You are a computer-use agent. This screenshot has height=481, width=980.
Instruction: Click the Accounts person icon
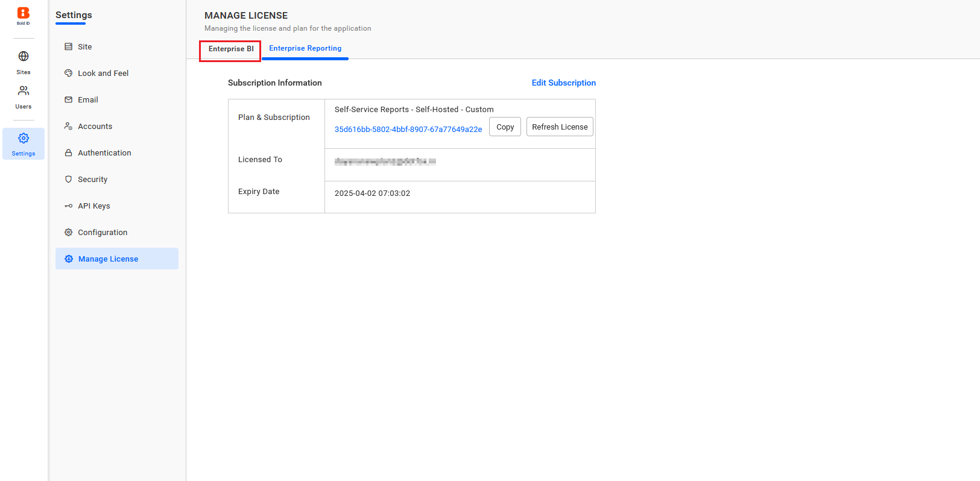[69, 127]
